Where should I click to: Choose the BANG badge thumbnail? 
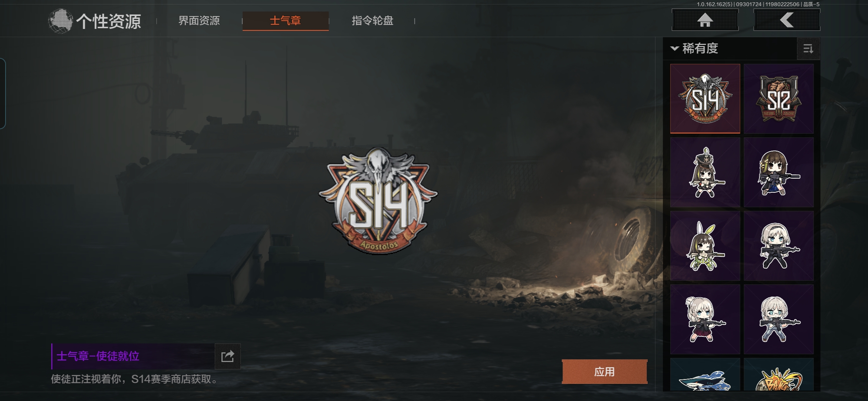coord(779,375)
